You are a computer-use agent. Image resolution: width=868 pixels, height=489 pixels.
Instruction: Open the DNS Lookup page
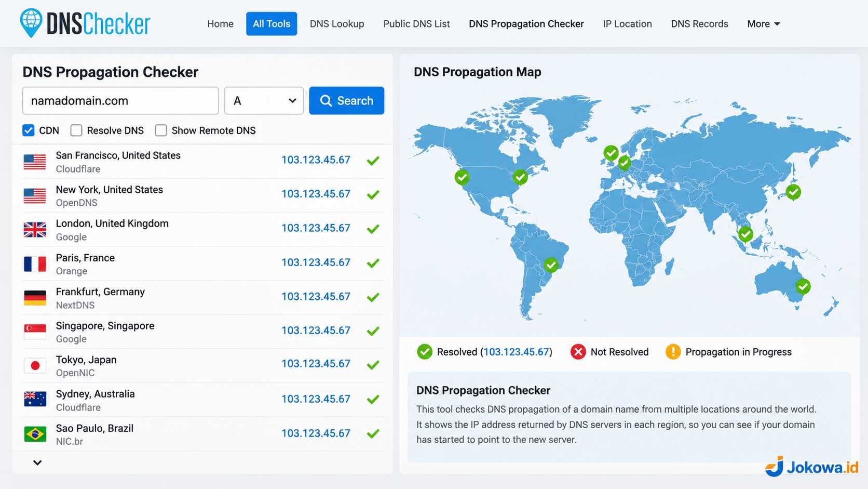(337, 24)
